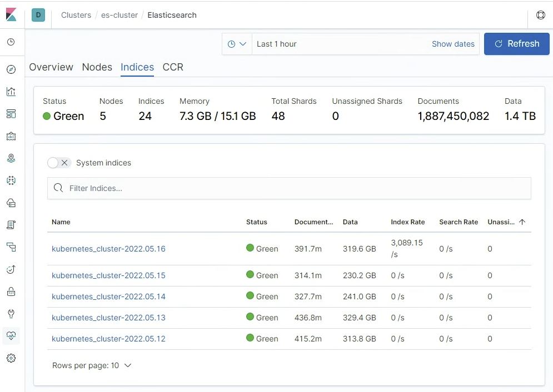
Task: Click the 1.4 TB Data summary value
Action: (x=520, y=116)
